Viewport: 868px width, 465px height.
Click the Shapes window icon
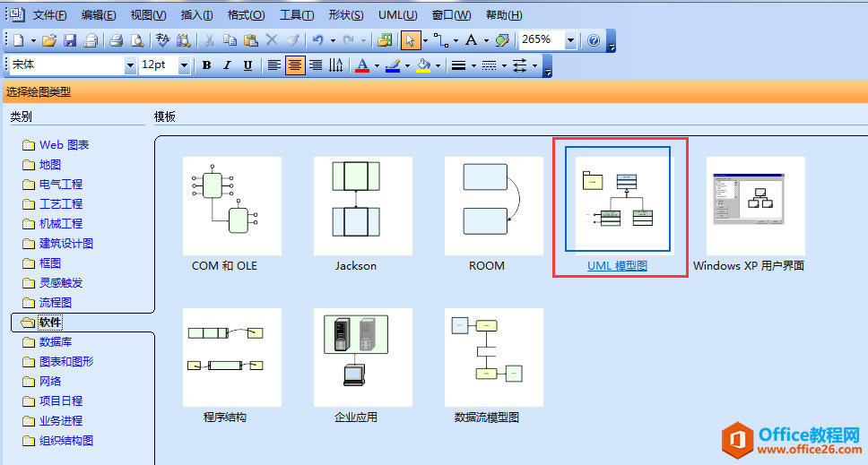click(384, 40)
